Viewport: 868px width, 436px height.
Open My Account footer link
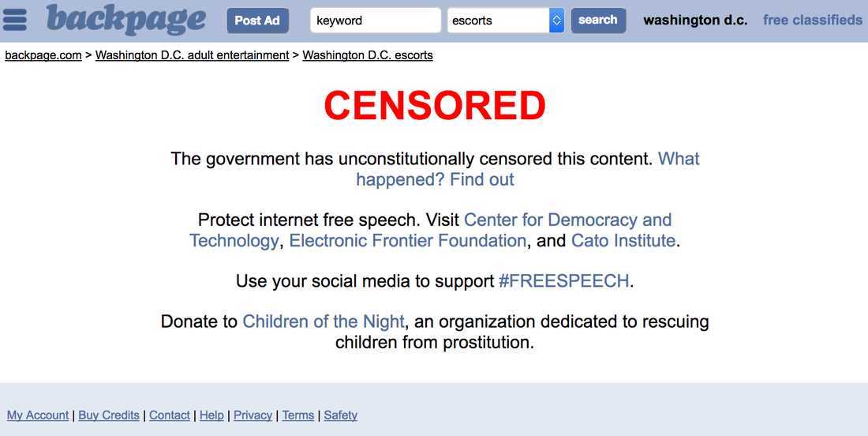38,415
